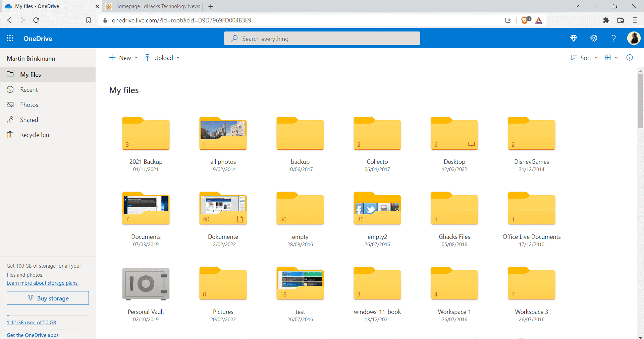
Task: Open the account profile picture
Action: 634,38
